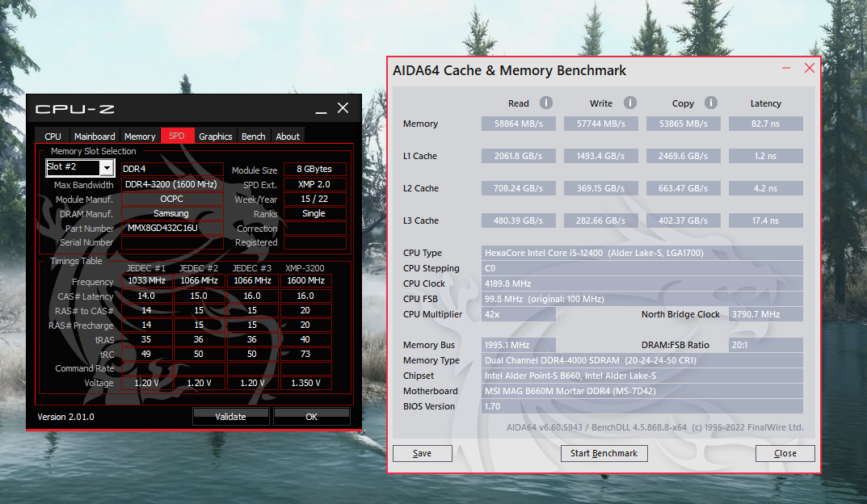The image size is (867, 504).
Task: Click the Max Bandwidth DDR4-3200 (1600 MHz) field
Action: point(172,184)
